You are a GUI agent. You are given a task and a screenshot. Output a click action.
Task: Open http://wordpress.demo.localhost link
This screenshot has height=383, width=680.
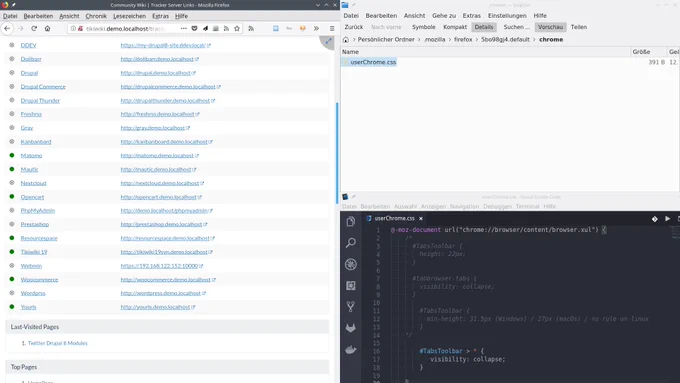pos(161,293)
